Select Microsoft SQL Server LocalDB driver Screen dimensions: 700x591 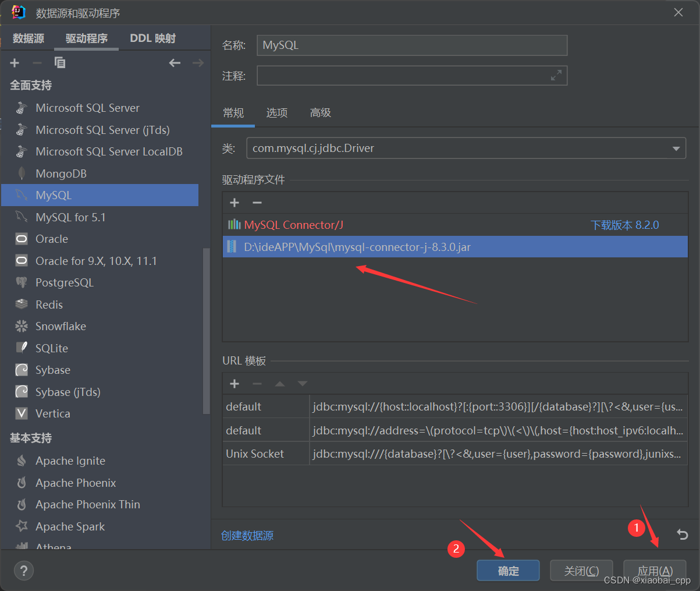[109, 151]
